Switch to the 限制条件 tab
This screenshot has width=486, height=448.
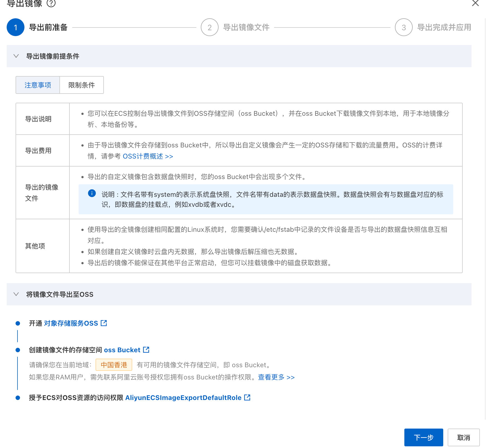pos(82,85)
